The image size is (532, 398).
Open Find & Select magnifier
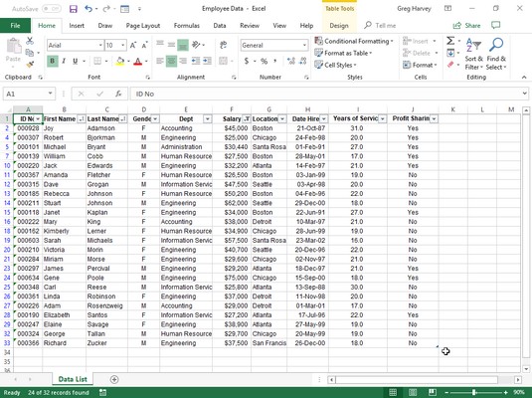(496, 55)
